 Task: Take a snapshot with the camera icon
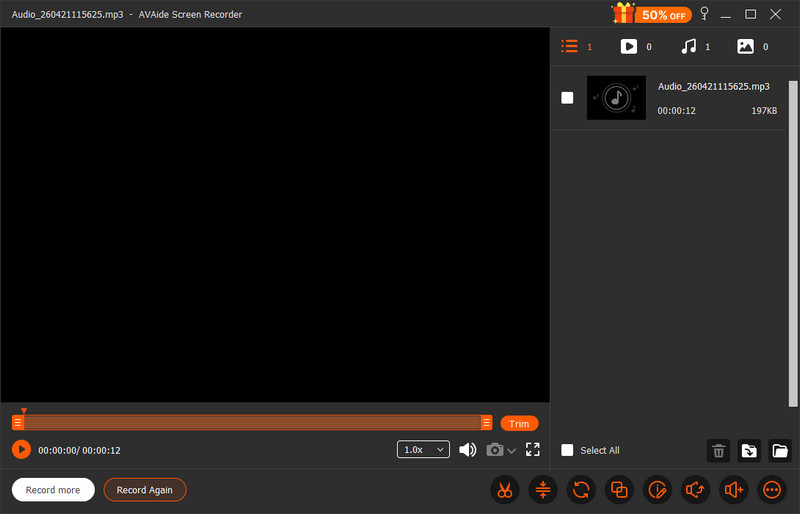pyautogui.click(x=494, y=450)
